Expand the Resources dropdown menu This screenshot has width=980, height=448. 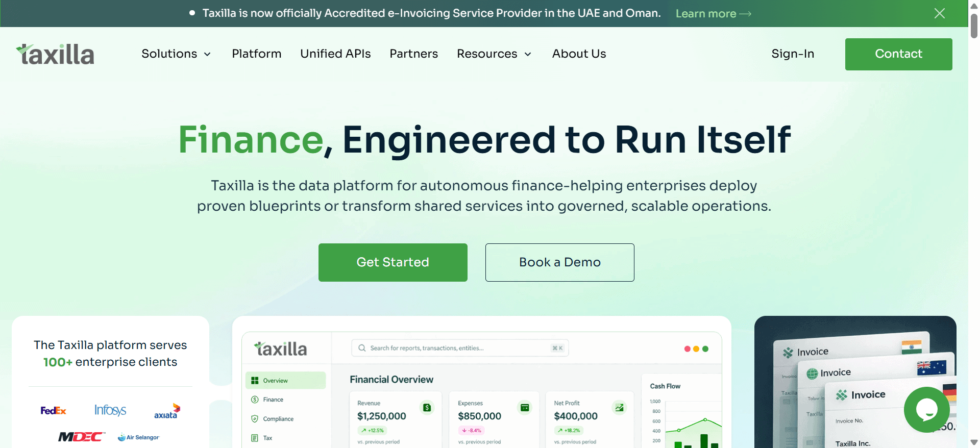tap(494, 54)
